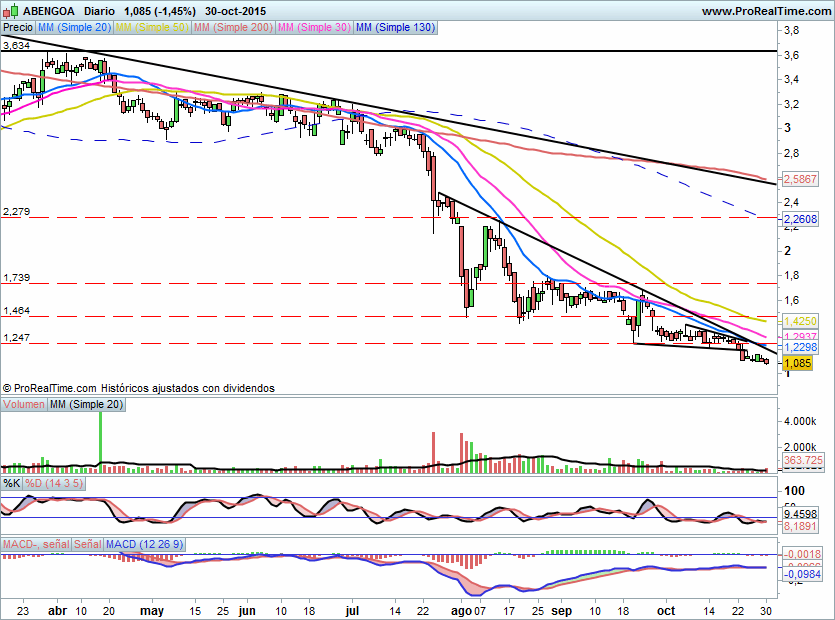Click the 2,5867 moving average value tag
Screen dimensions: 835x620
(x=800, y=179)
